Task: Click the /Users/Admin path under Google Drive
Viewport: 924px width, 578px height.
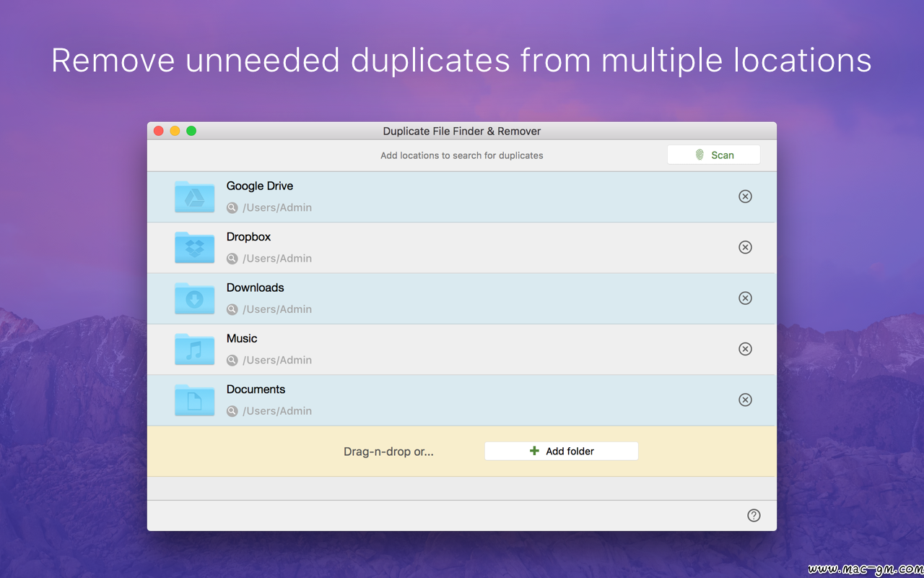Action: coord(277,207)
